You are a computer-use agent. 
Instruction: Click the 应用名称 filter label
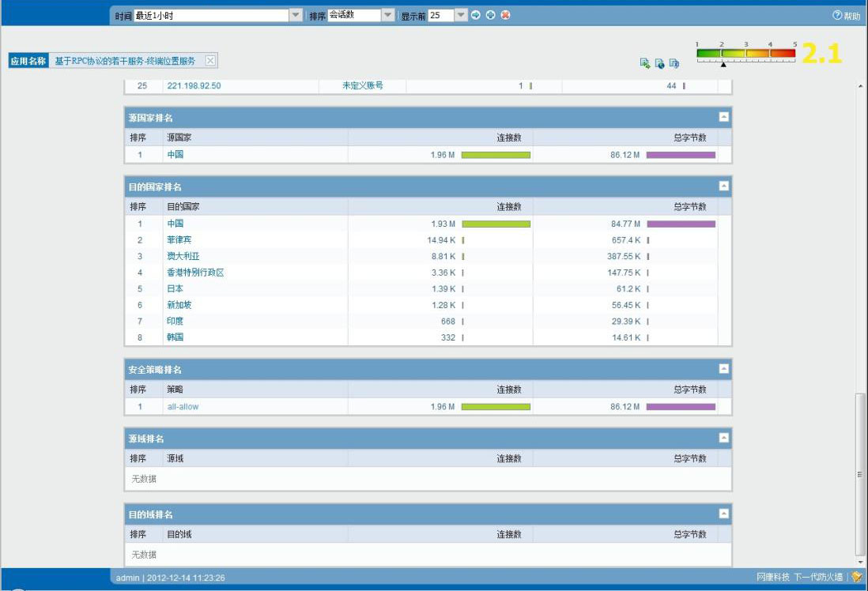pyautogui.click(x=28, y=61)
